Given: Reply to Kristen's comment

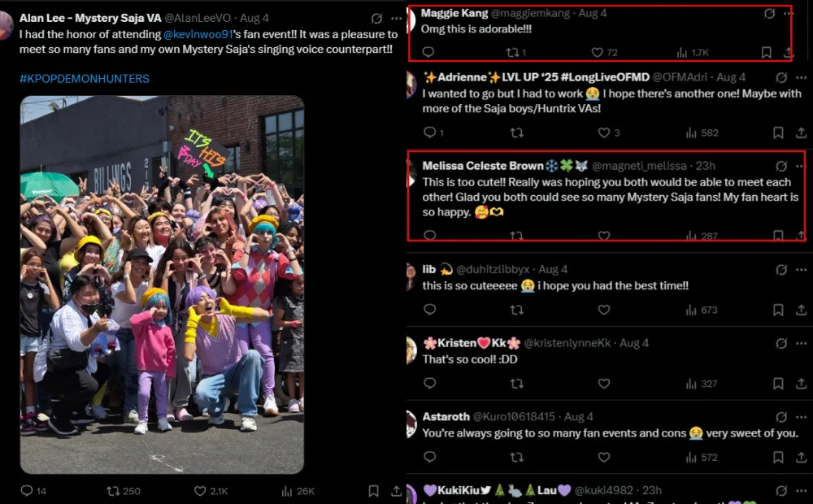Looking at the screenshot, I should (429, 384).
